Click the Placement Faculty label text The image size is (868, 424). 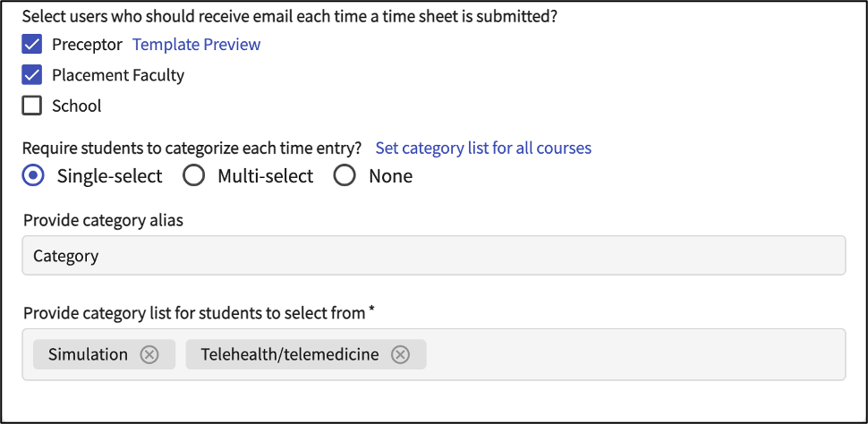[x=118, y=75]
